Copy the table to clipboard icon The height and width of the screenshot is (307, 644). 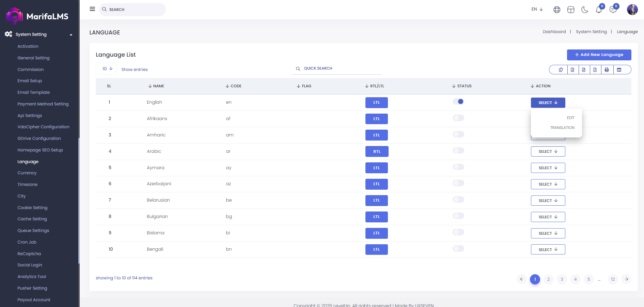[561, 70]
